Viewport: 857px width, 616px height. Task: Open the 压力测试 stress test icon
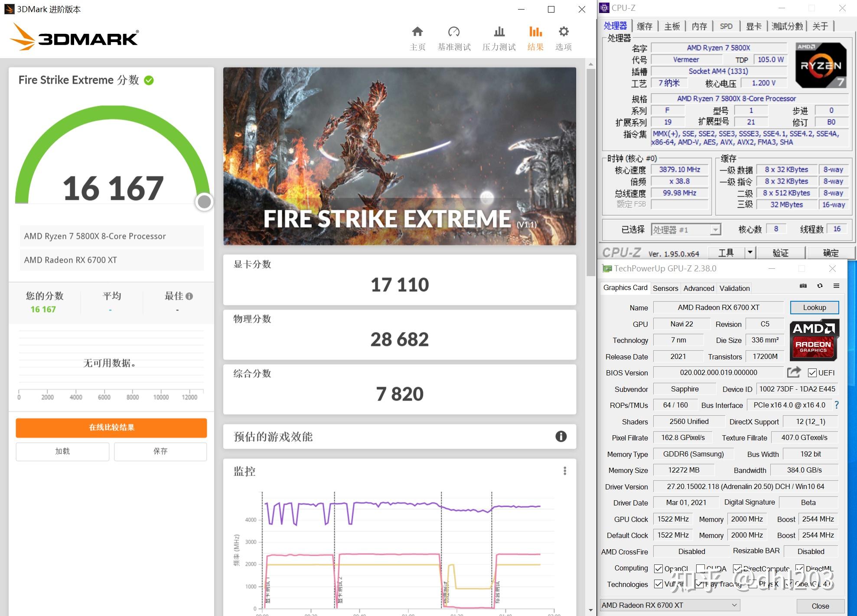tap(499, 32)
